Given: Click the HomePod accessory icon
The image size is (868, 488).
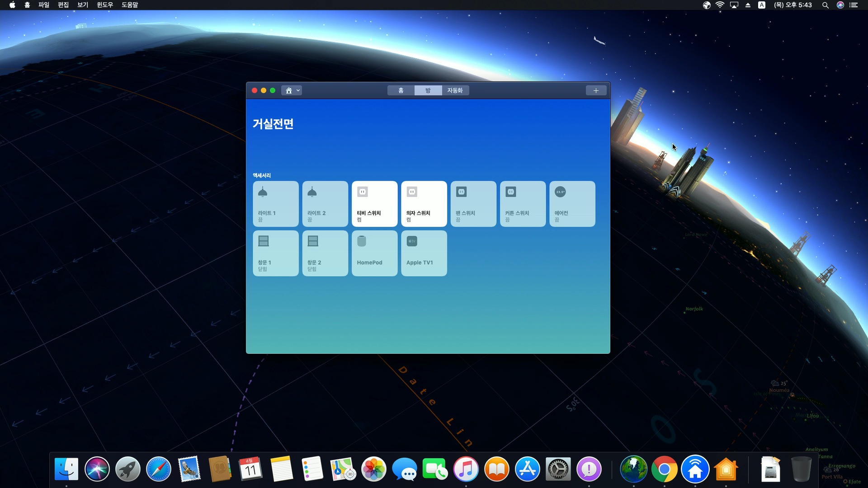Looking at the screenshot, I should point(362,241).
